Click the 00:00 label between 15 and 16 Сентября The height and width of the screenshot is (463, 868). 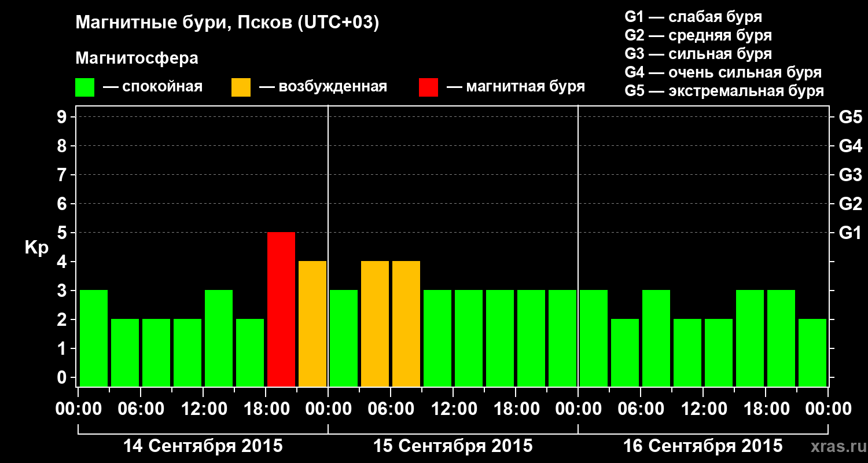pyautogui.click(x=578, y=409)
